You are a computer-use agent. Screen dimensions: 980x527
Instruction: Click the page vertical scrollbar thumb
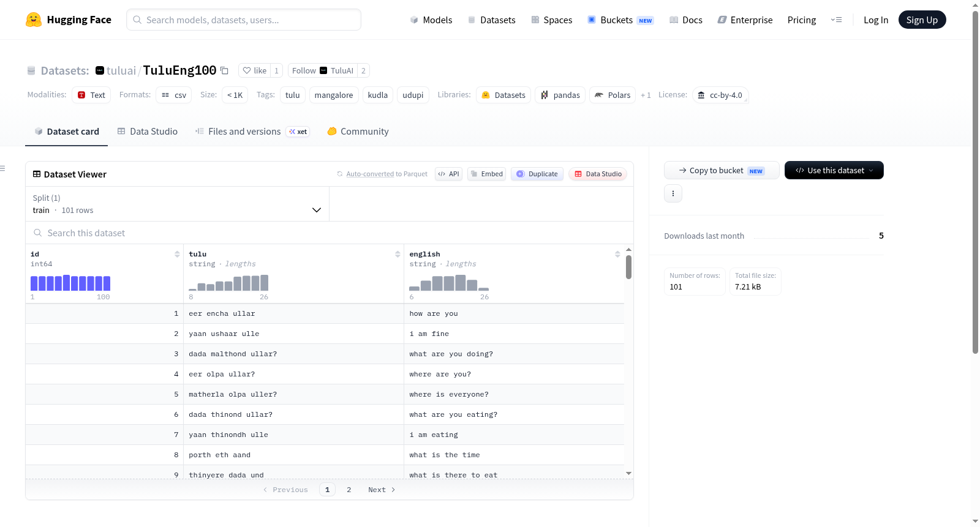coord(975,182)
